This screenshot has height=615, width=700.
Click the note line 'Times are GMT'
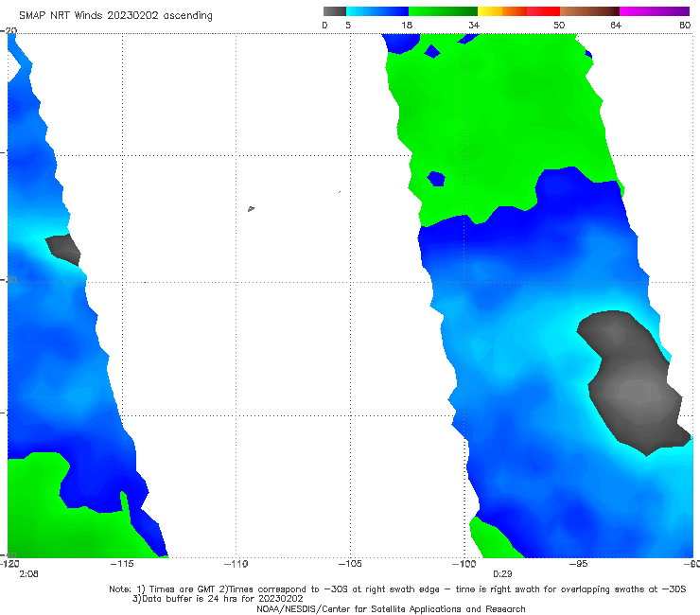click(x=184, y=589)
